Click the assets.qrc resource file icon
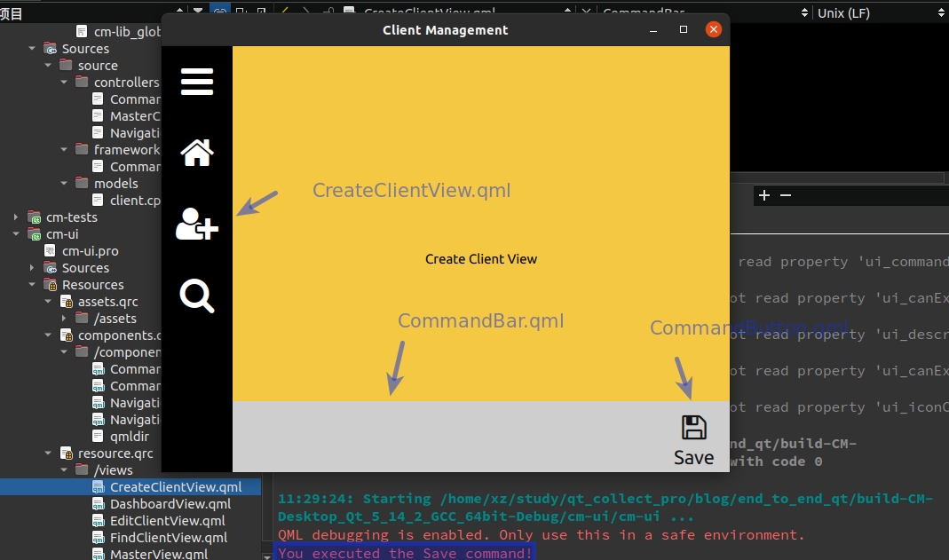Screen dimensions: 949x560 (x=67, y=301)
